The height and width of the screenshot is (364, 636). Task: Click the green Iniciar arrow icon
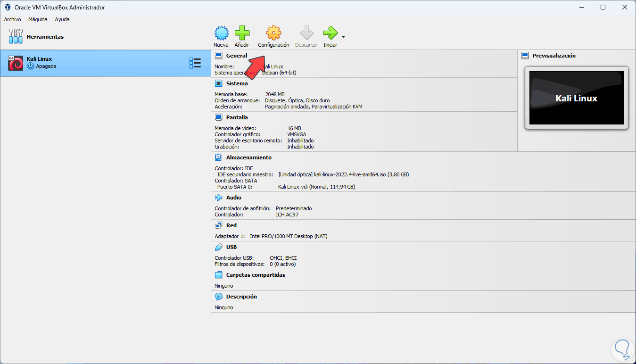[x=330, y=33]
